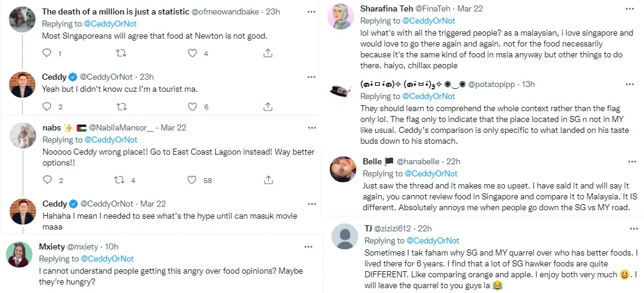View Mxiety's profile picture
Image resolution: width=644 pixels, height=293 pixels.
pos(19,254)
